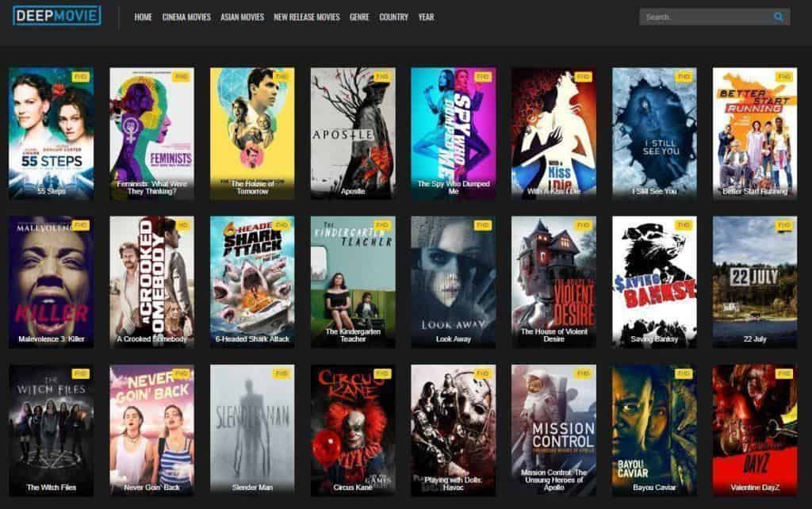
Task: Open The House of Violent Desire poster
Action: pos(553,281)
